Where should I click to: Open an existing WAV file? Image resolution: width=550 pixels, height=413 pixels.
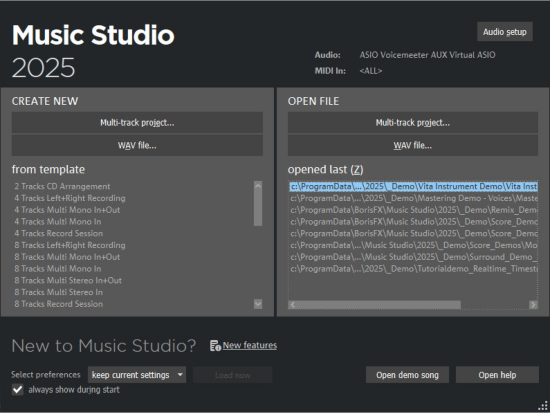413,145
